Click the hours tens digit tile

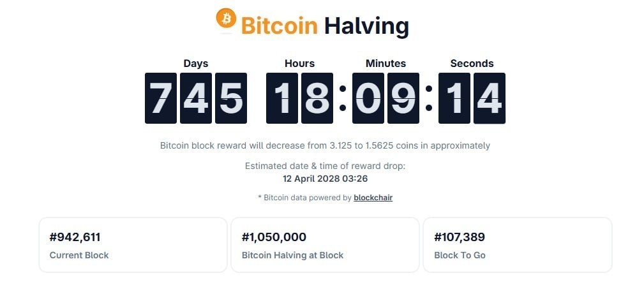click(x=282, y=98)
